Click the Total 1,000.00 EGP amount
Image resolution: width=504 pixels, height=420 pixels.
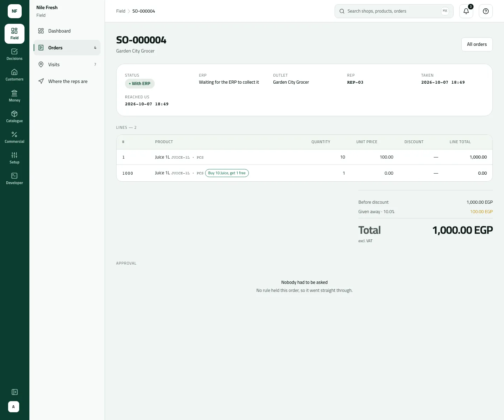[462, 230]
